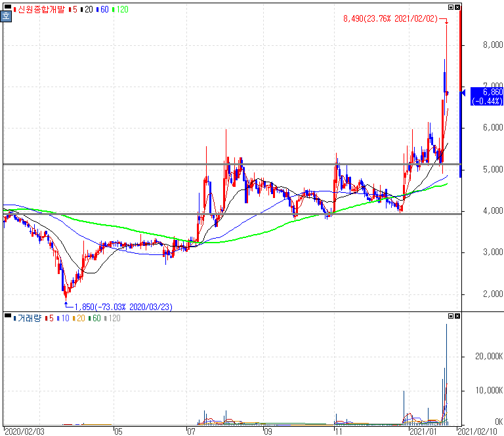The image size is (504, 436).
Task: Click the 2021/01 label on the time axis
Action: [x=423, y=431]
